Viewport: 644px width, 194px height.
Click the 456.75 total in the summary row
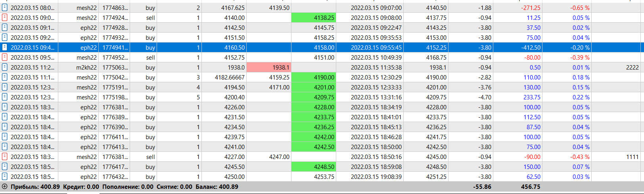point(531,186)
